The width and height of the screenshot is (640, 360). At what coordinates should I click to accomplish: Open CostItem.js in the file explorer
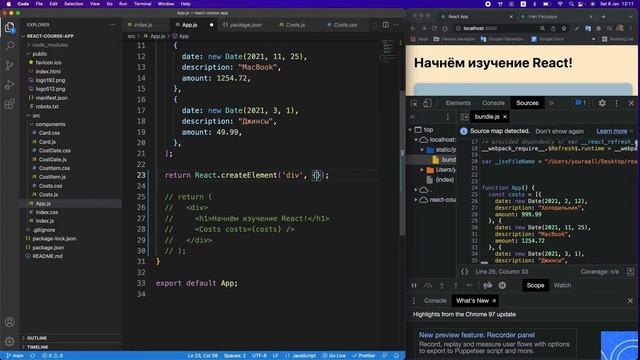[52, 177]
